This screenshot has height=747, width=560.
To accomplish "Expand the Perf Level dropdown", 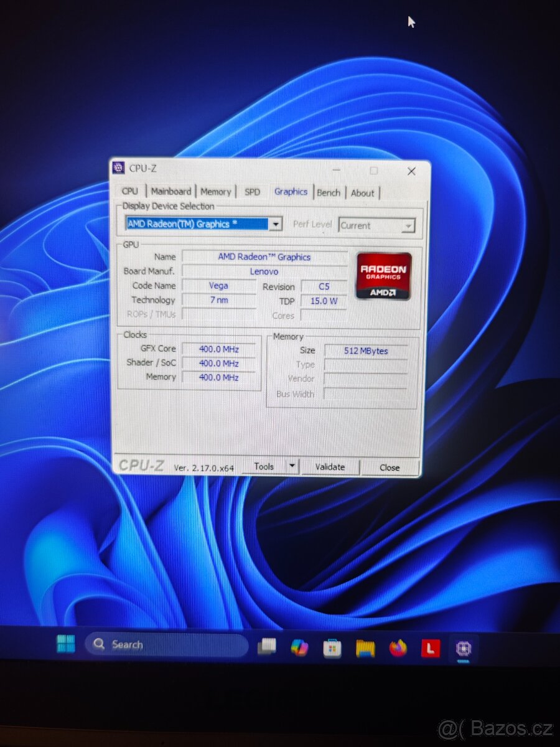I will [x=409, y=225].
